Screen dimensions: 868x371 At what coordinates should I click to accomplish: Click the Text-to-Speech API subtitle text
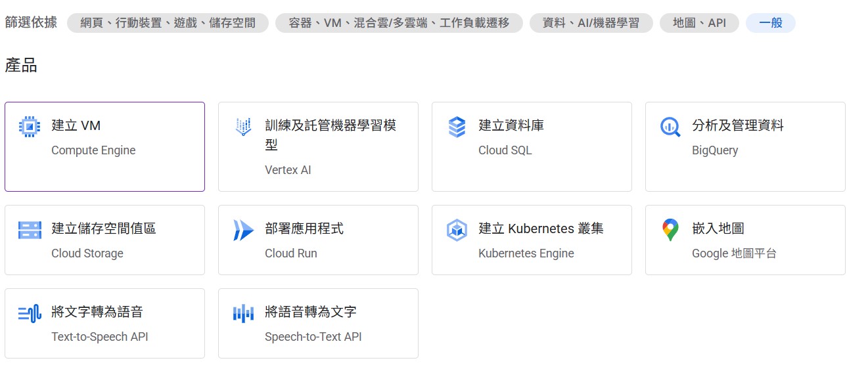pyautogui.click(x=100, y=337)
